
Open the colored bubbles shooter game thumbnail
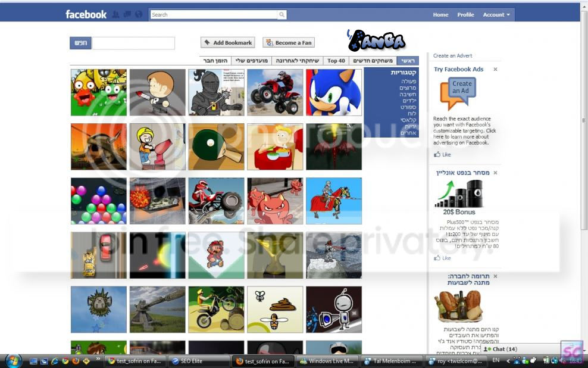point(99,201)
